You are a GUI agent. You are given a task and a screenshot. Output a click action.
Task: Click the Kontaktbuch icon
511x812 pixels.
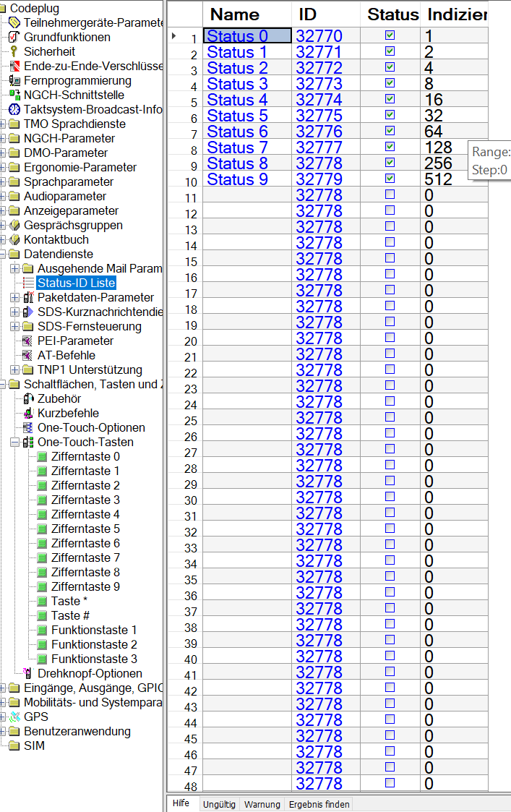pos(14,239)
